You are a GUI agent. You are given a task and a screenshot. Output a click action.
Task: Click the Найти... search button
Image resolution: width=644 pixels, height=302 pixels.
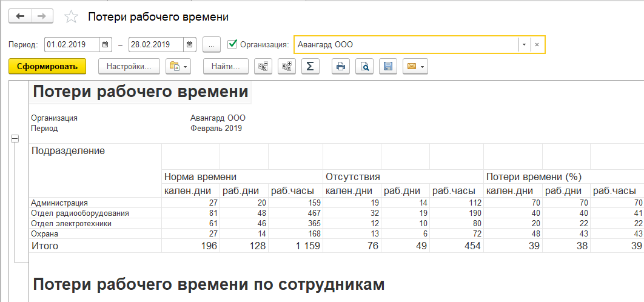tap(226, 66)
